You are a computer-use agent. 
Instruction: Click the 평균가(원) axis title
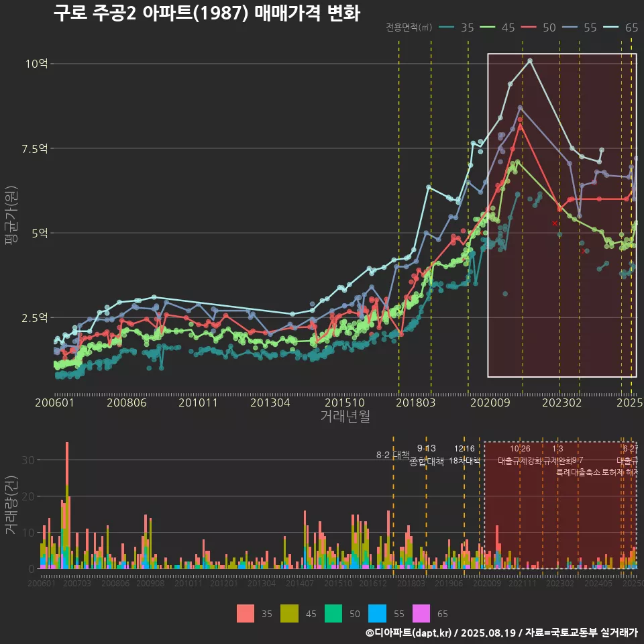(x=11, y=215)
